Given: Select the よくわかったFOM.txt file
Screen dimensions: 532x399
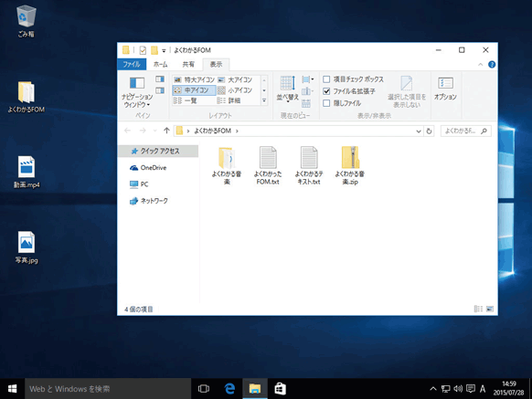Looking at the screenshot, I should [268, 165].
